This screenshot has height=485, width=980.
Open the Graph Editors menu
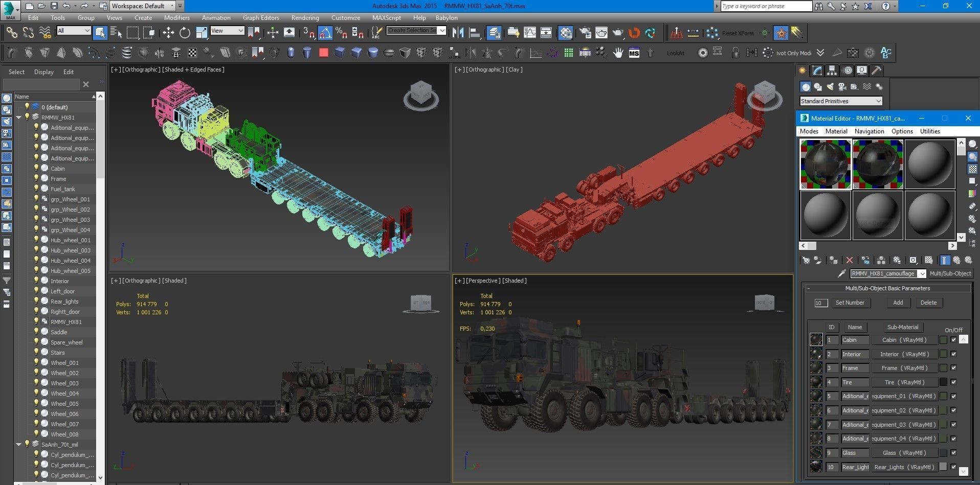pyautogui.click(x=261, y=18)
